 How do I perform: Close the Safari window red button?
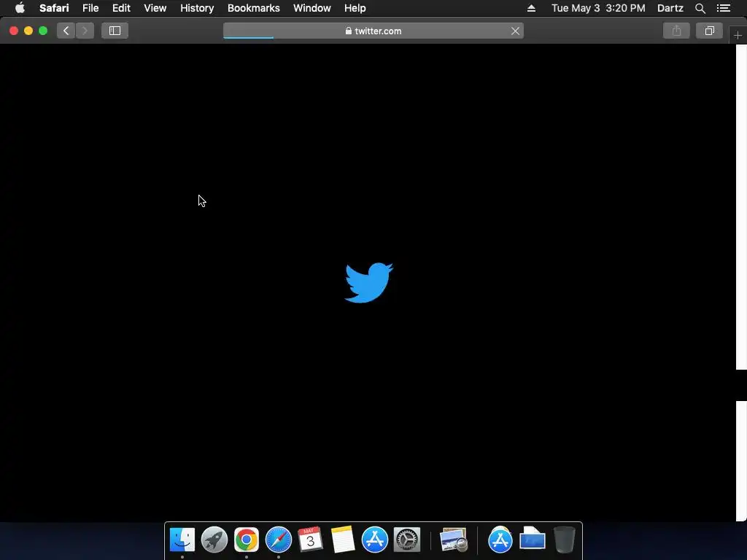[14, 31]
